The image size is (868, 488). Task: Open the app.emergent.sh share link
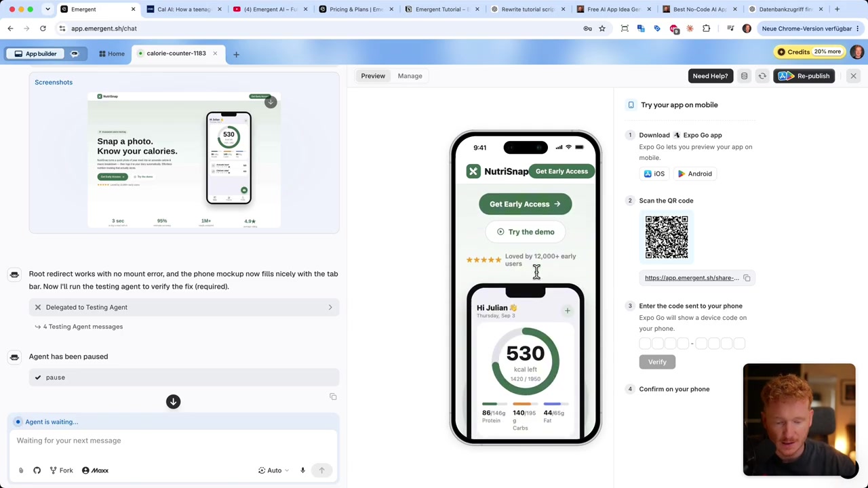pyautogui.click(x=692, y=278)
